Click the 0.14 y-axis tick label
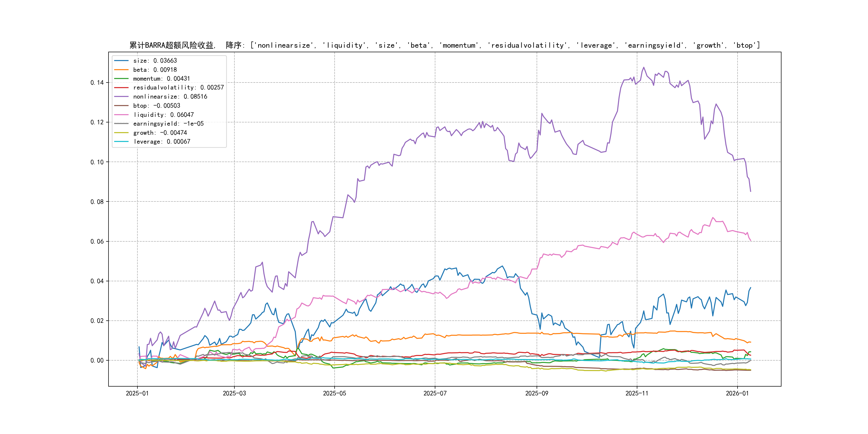 tap(97, 83)
